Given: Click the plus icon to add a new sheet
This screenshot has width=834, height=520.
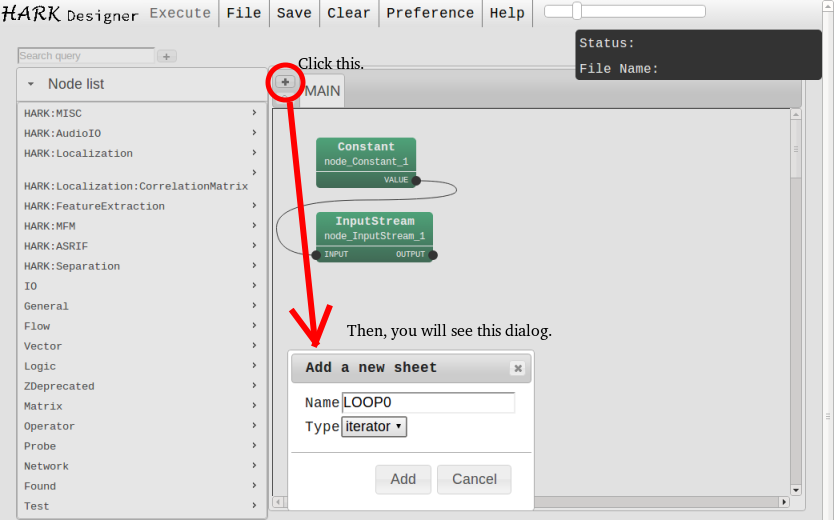Looking at the screenshot, I should point(285,82).
